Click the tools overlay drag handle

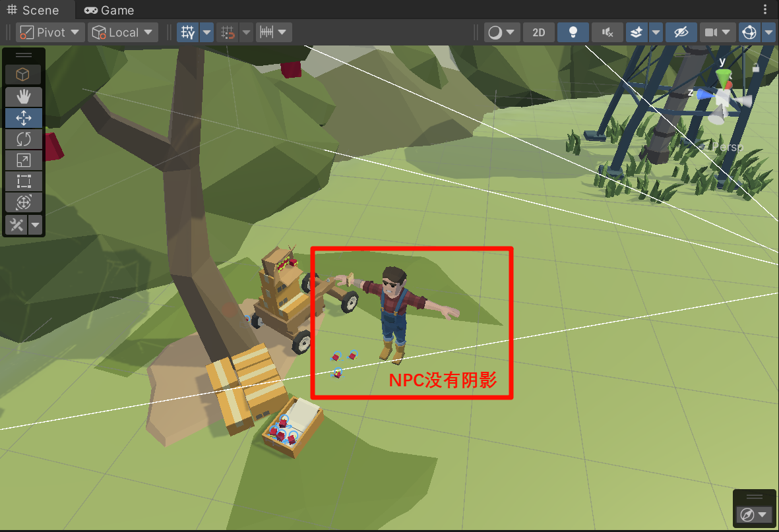click(23, 55)
